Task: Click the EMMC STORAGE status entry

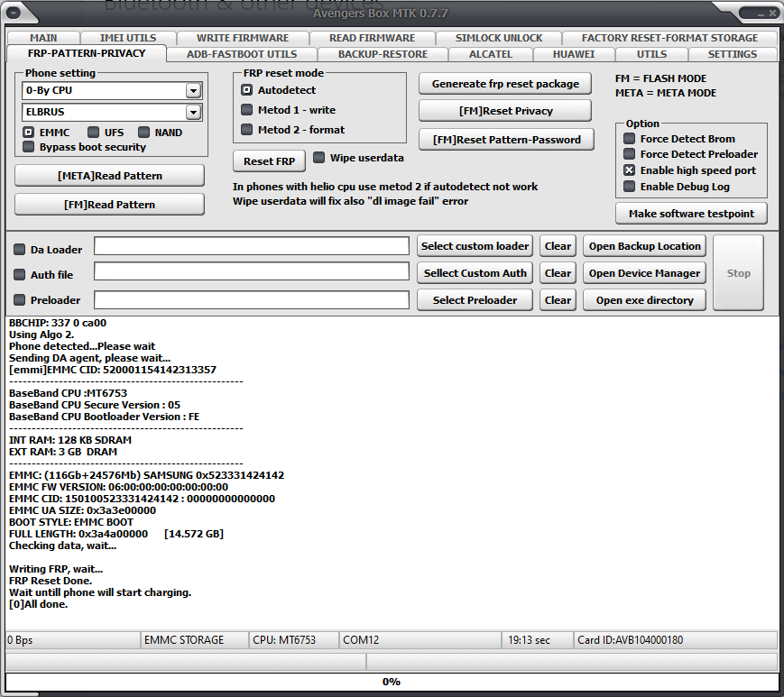Action: pyautogui.click(x=194, y=640)
